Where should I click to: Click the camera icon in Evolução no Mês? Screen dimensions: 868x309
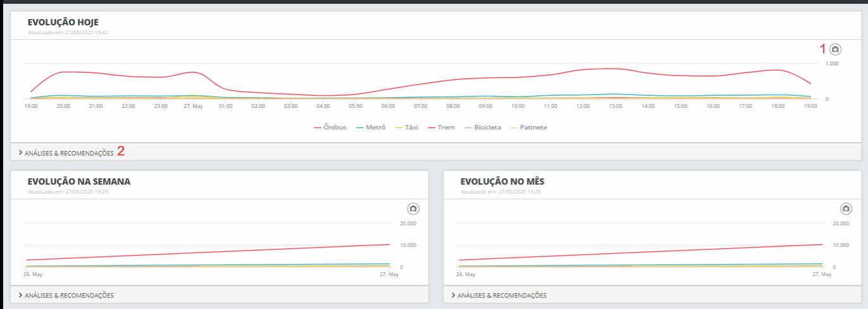[x=845, y=209]
